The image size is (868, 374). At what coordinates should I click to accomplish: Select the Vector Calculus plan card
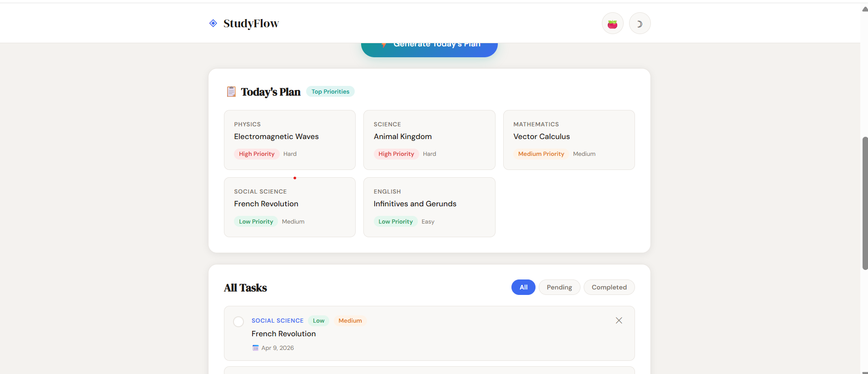pos(569,140)
